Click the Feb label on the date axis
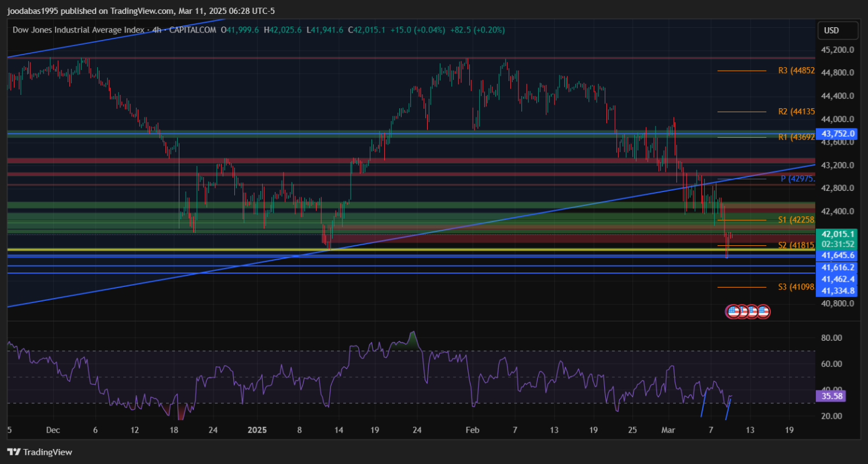The width and height of the screenshot is (868, 464). pos(473,430)
